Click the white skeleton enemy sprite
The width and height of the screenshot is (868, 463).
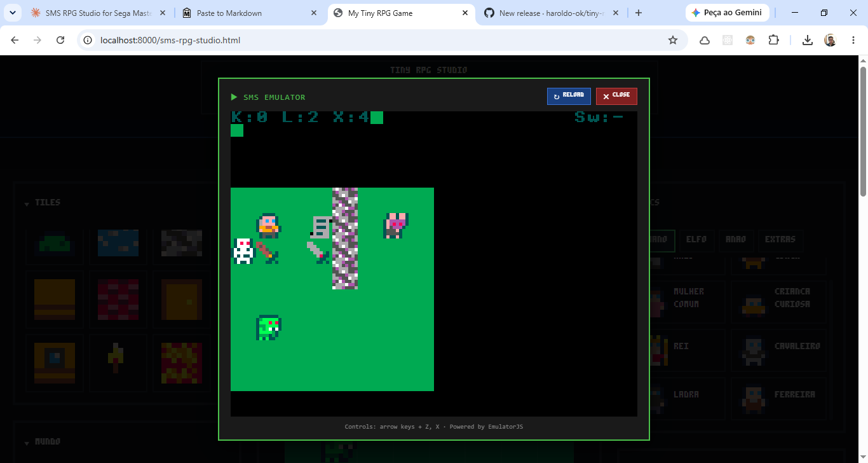243,251
